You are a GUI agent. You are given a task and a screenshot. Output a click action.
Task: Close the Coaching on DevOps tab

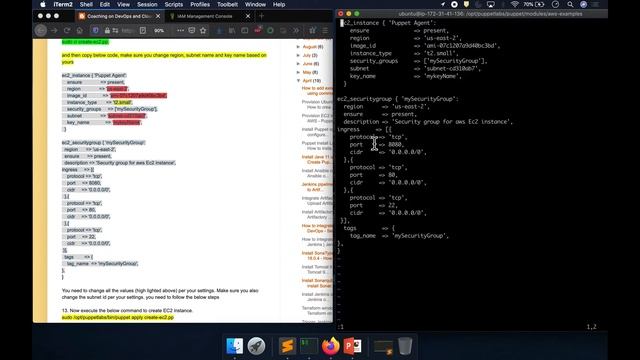[x=158, y=16]
